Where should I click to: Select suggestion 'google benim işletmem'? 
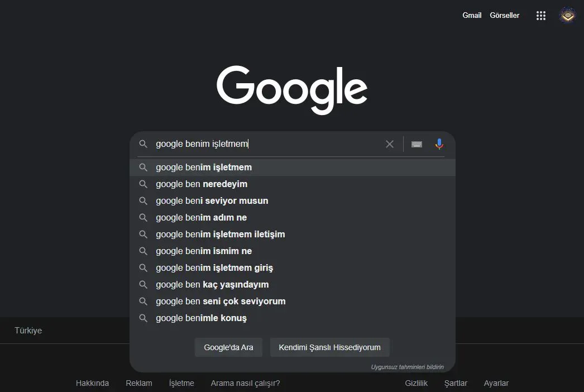[x=293, y=168]
